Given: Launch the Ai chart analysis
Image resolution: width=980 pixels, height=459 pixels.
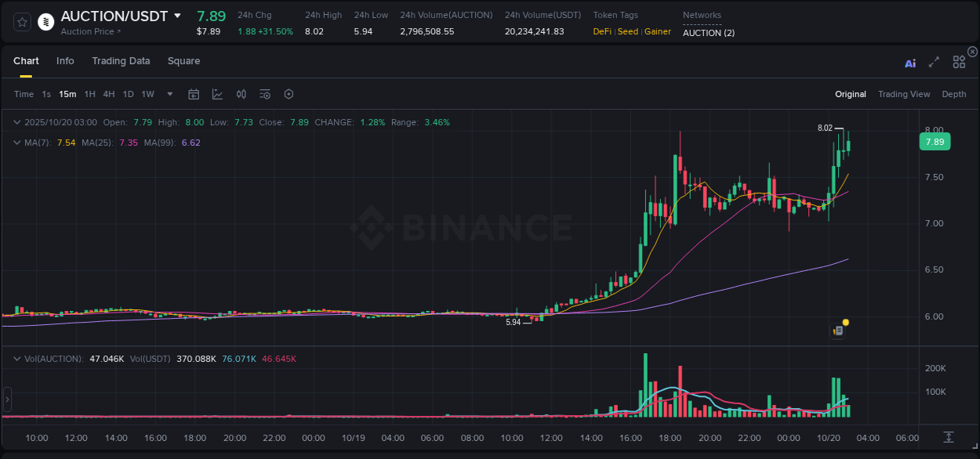Looking at the screenshot, I should coord(909,63).
